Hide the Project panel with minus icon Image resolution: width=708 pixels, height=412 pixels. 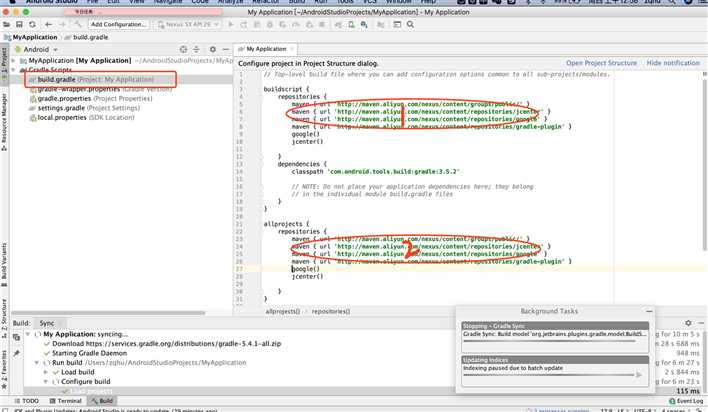pyautogui.click(x=226, y=49)
